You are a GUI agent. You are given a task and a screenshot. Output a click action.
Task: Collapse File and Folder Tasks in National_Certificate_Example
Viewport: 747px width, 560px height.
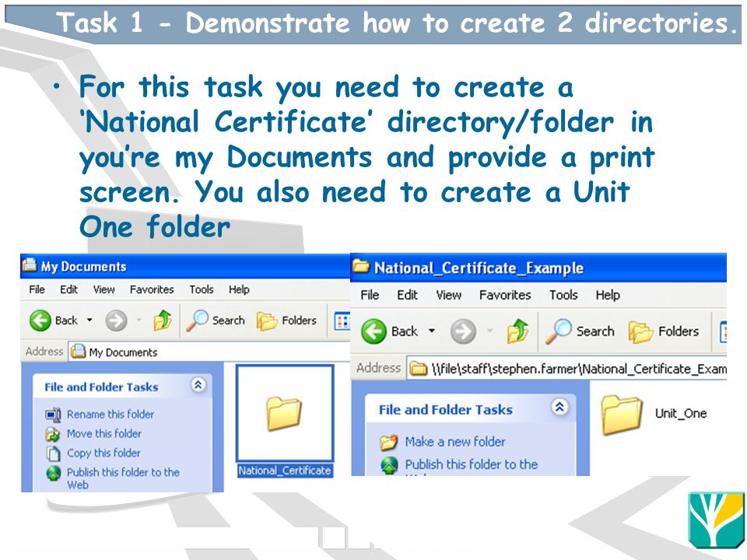point(559,407)
